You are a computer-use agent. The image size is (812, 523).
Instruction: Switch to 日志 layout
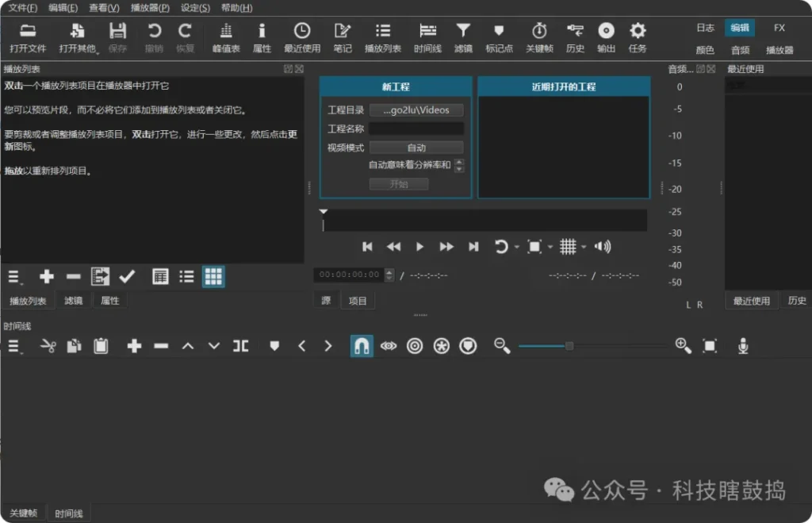(705, 28)
